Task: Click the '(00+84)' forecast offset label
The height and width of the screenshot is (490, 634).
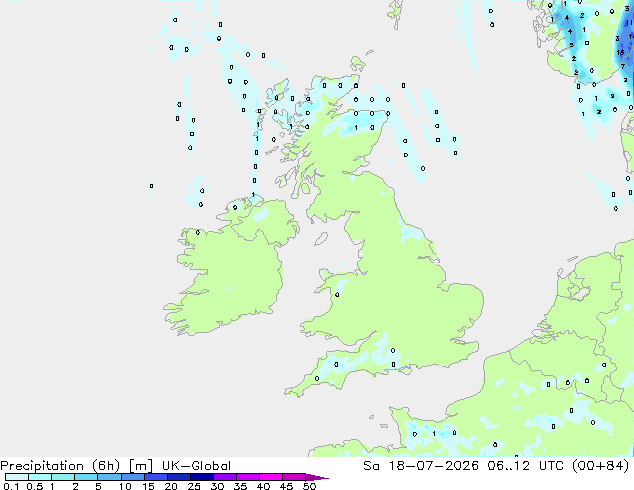Action: [x=601, y=466]
